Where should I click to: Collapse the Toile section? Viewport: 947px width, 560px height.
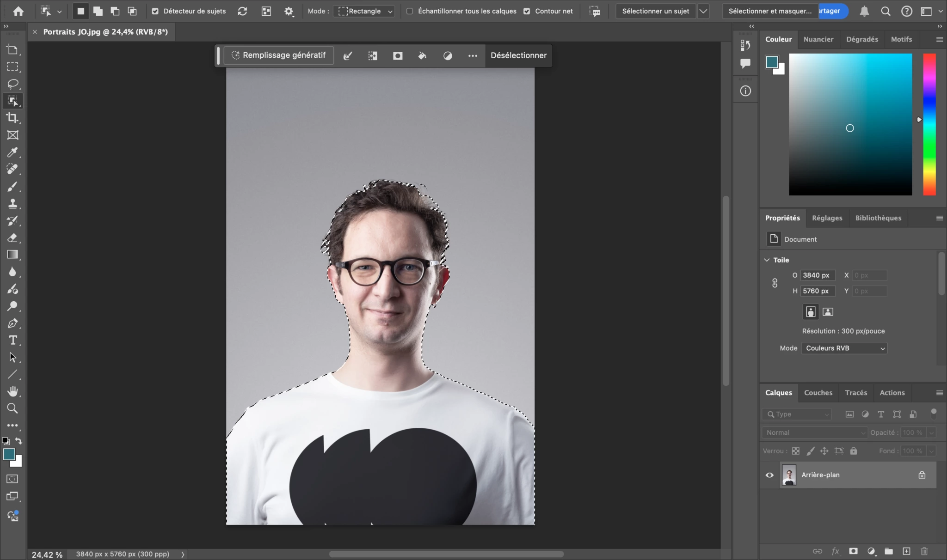pos(767,260)
